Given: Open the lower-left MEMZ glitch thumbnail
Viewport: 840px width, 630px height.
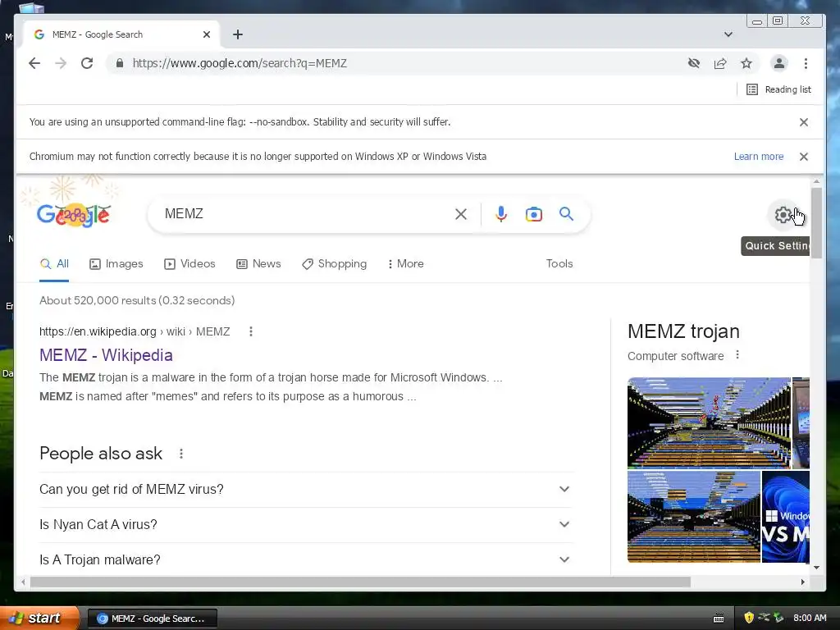Looking at the screenshot, I should click(694, 517).
